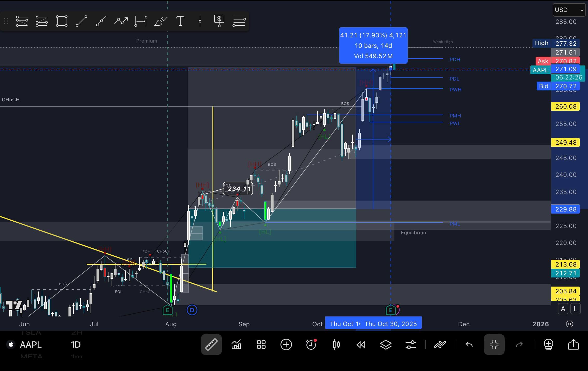The height and width of the screenshot is (371, 588).
Task: Open the four-square layout menu
Action: point(261,344)
